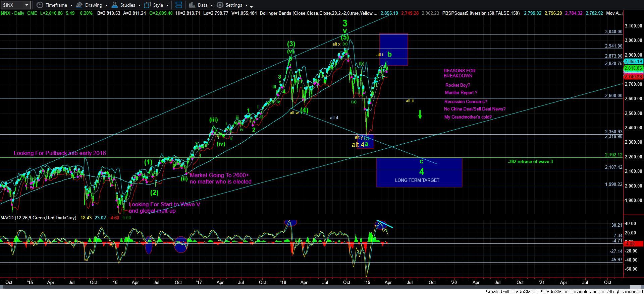The width and height of the screenshot is (644, 294).
Task: Click the Style overlapping-squares icon
Action: (147, 5)
